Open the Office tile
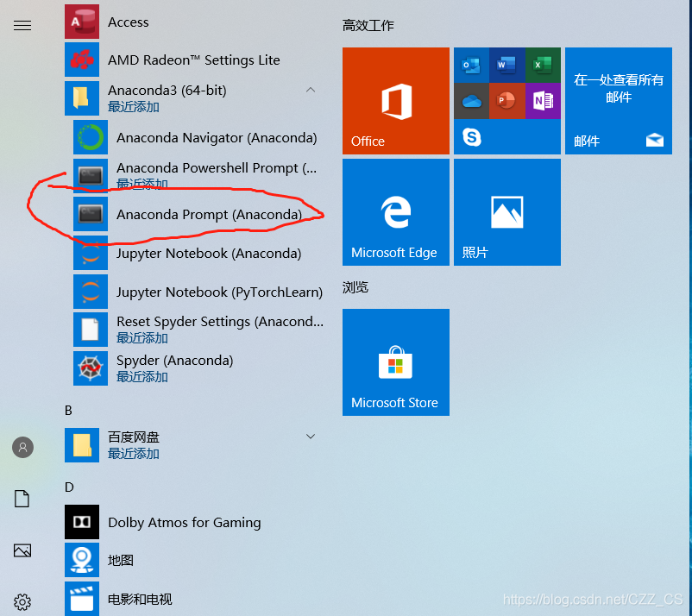This screenshot has width=692, height=616. point(396,101)
